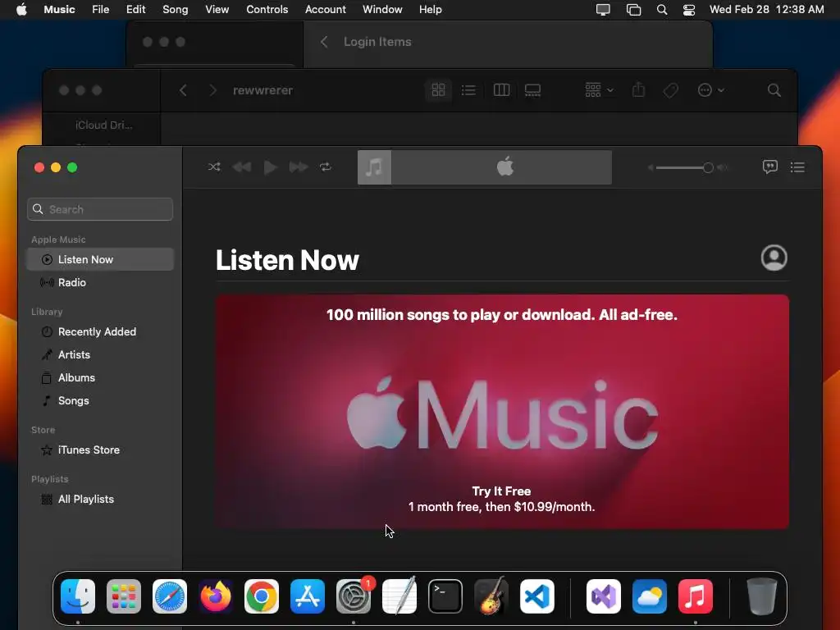This screenshot has height=630, width=840.
Task: Click the fast-forward next track button
Action: click(x=299, y=167)
